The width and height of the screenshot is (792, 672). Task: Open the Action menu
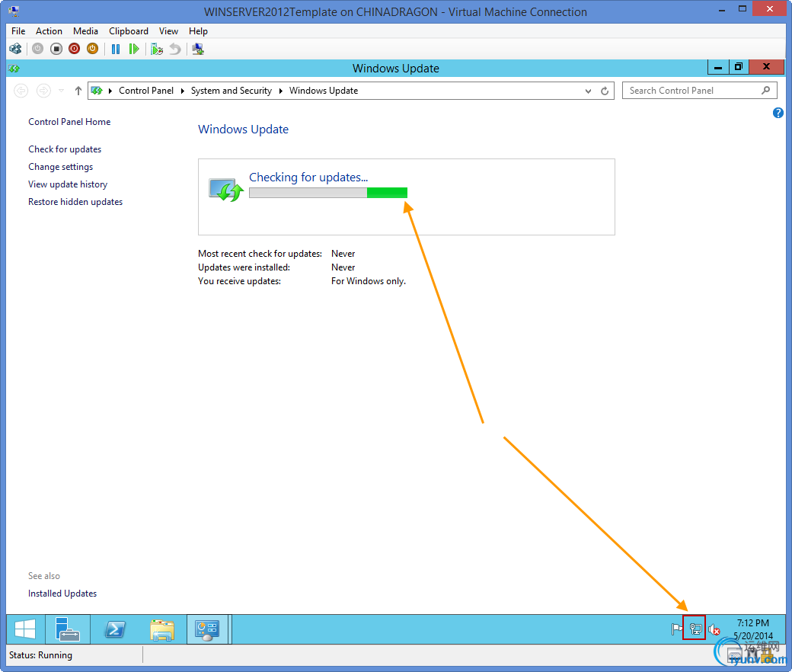[x=49, y=31]
